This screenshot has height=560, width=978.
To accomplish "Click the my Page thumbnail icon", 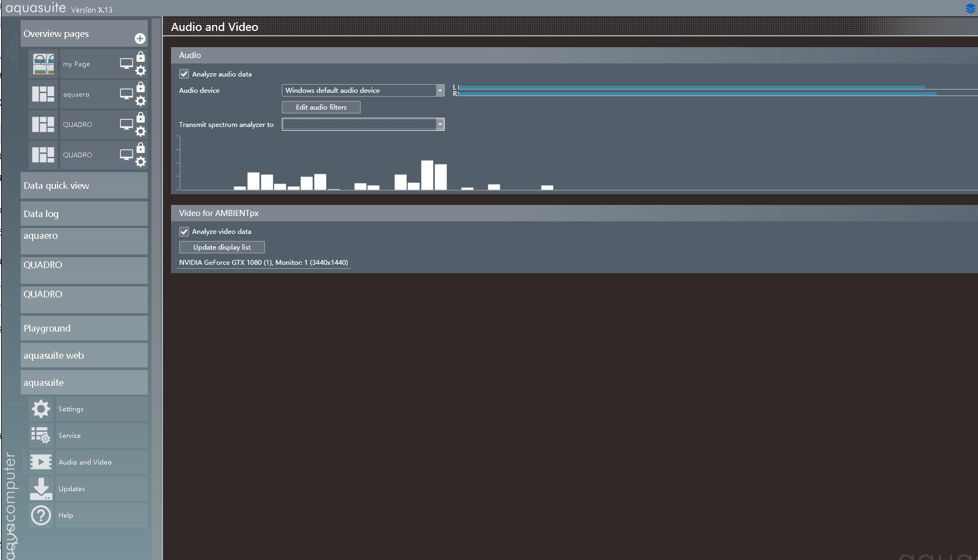I will point(43,64).
